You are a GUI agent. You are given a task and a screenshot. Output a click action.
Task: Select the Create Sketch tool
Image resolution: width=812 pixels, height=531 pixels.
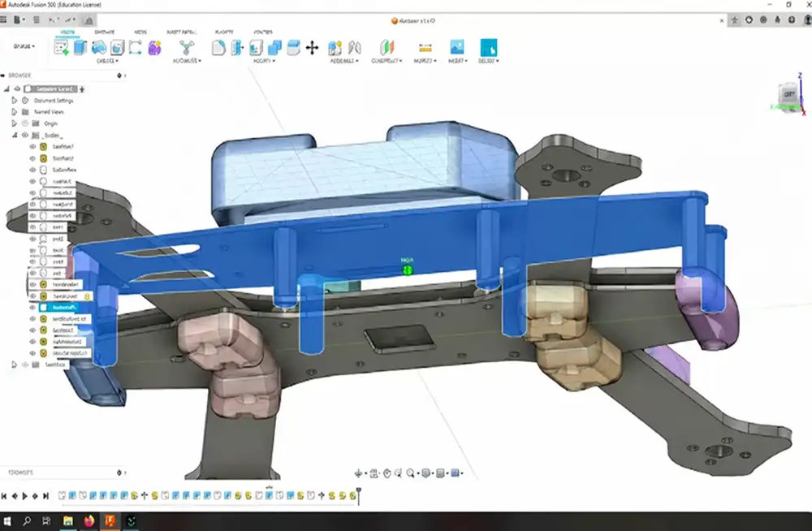pos(61,48)
